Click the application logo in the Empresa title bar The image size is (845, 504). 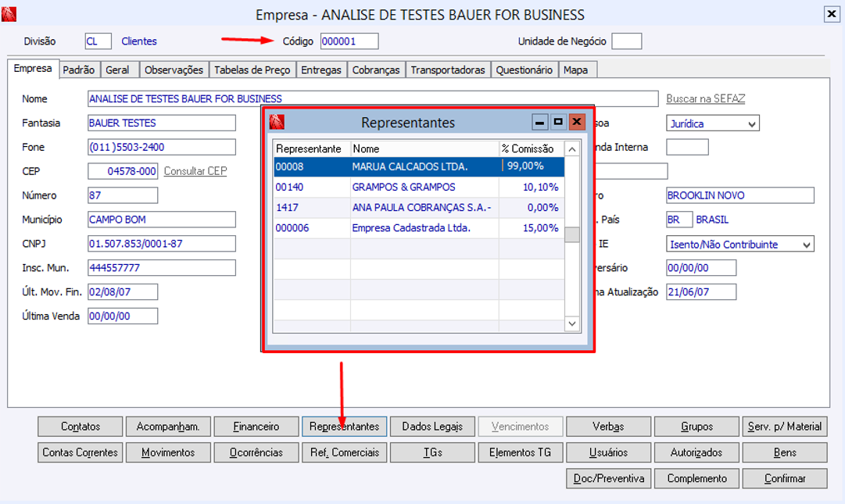tap(9, 14)
